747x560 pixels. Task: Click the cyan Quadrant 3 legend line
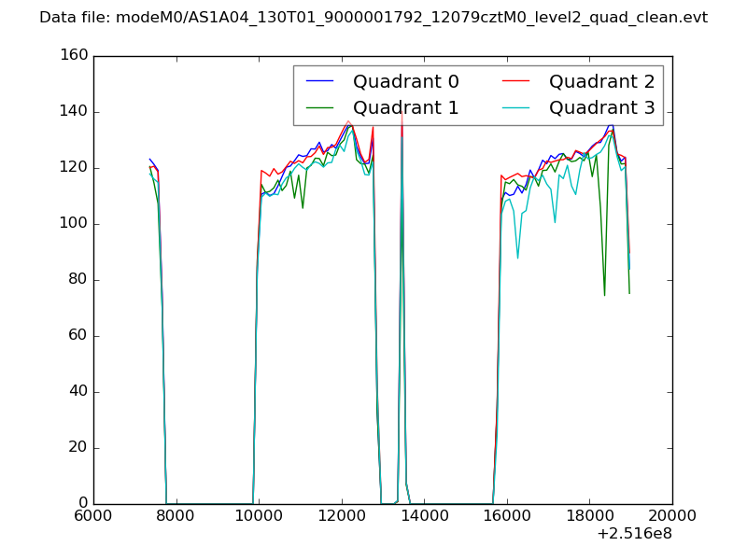[516, 107]
